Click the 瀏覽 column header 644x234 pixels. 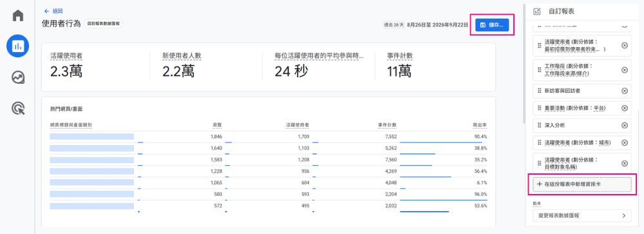(217, 124)
